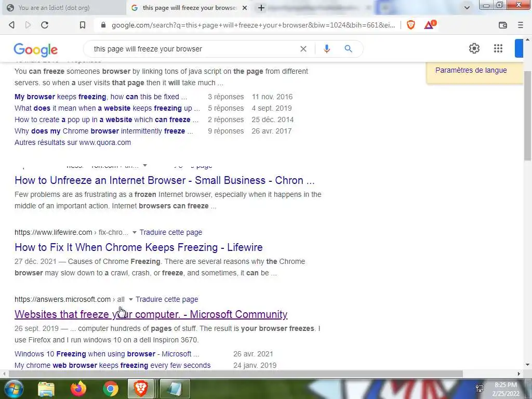Image resolution: width=532 pixels, height=399 pixels.
Task: Open the dropdown arrow beside answers.microsoft.com URL
Action: pos(130,299)
